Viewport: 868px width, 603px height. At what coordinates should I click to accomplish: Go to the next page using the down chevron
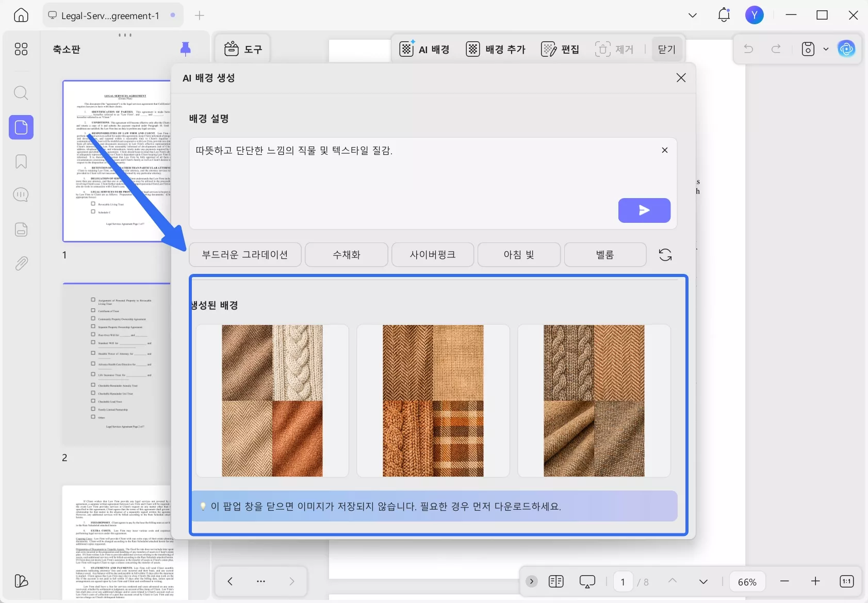pos(704,581)
